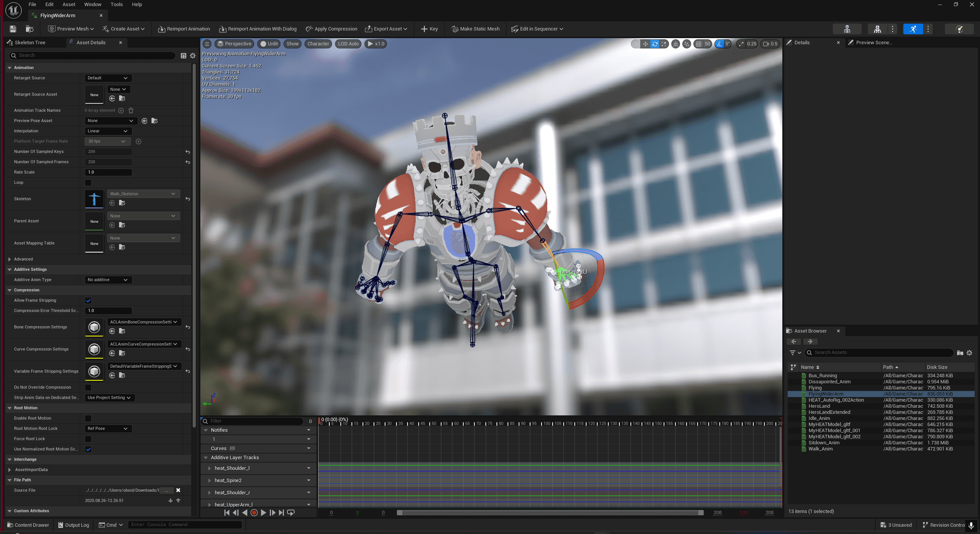Expand the Advanced section
This screenshot has width=980, height=534.
click(x=10, y=259)
